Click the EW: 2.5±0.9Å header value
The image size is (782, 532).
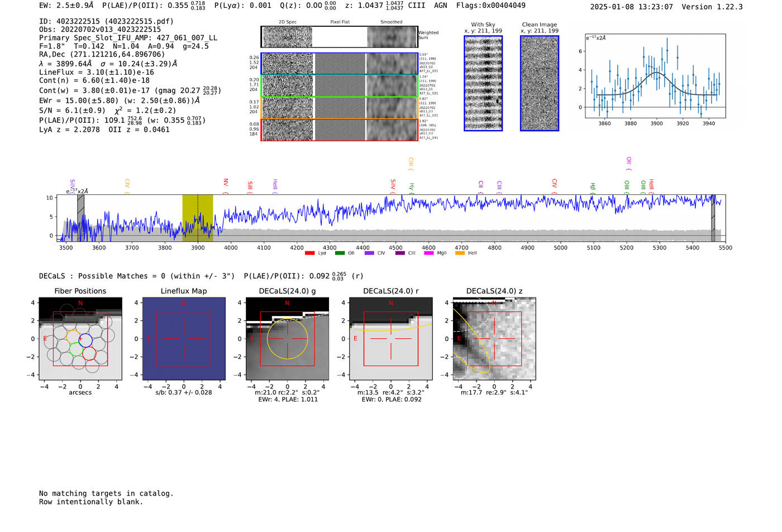[66, 6]
